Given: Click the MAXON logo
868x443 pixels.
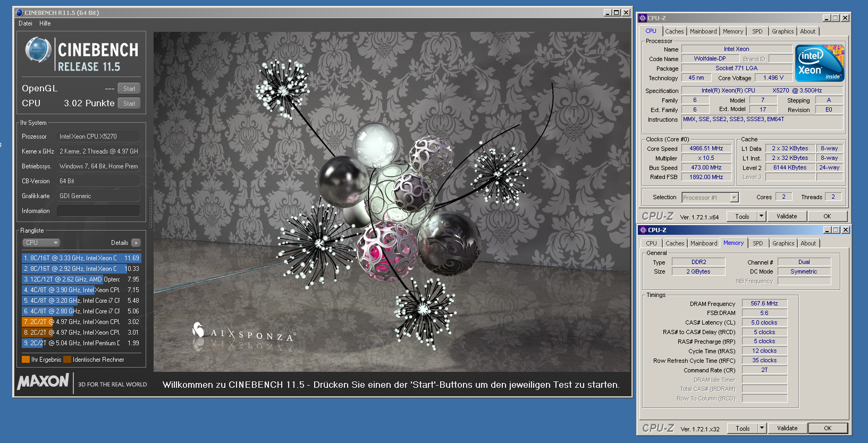Looking at the screenshot, I should click(x=43, y=381).
